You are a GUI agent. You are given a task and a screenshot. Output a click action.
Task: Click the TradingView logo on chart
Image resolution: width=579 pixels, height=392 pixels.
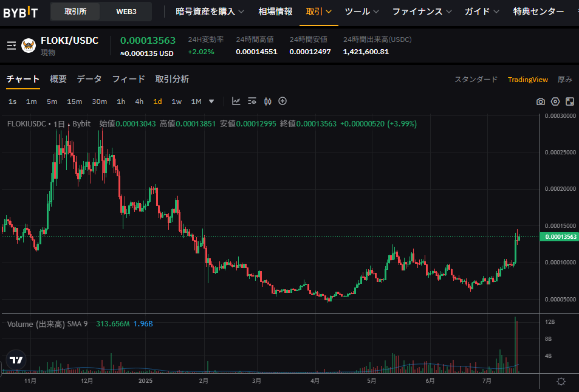pos(16,359)
